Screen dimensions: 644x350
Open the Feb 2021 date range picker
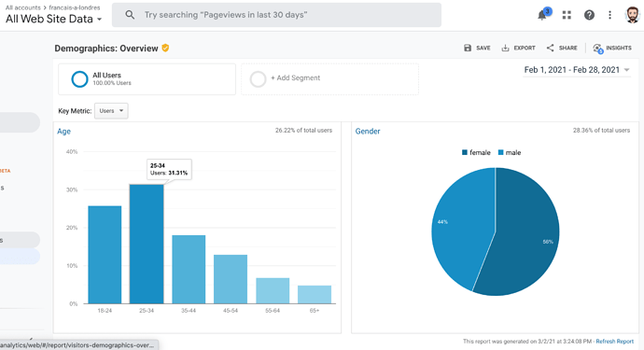577,70
